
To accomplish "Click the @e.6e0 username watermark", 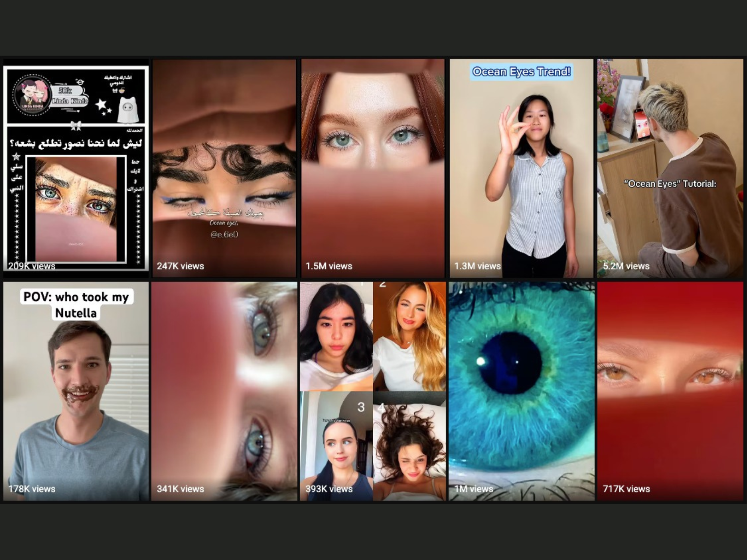I will tap(224, 234).
